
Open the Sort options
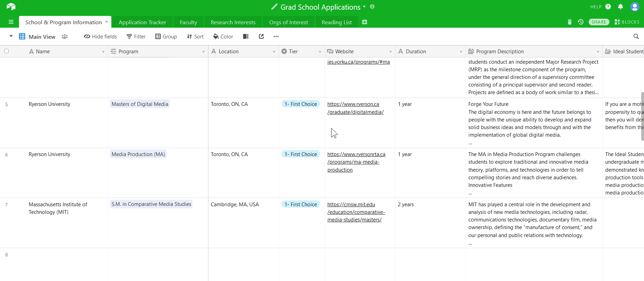pyautogui.click(x=195, y=36)
